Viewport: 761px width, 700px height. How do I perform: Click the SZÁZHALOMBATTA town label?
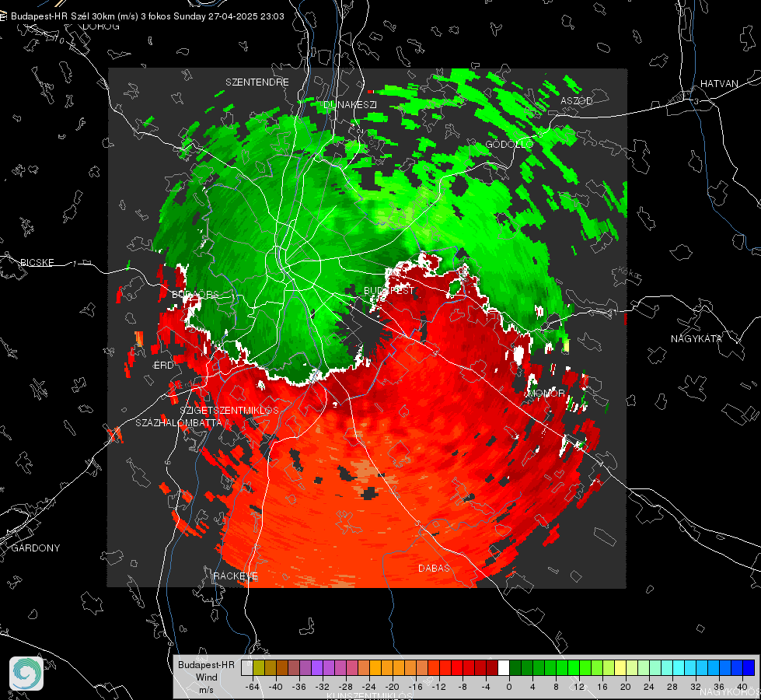pyautogui.click(x=179, y=423)
